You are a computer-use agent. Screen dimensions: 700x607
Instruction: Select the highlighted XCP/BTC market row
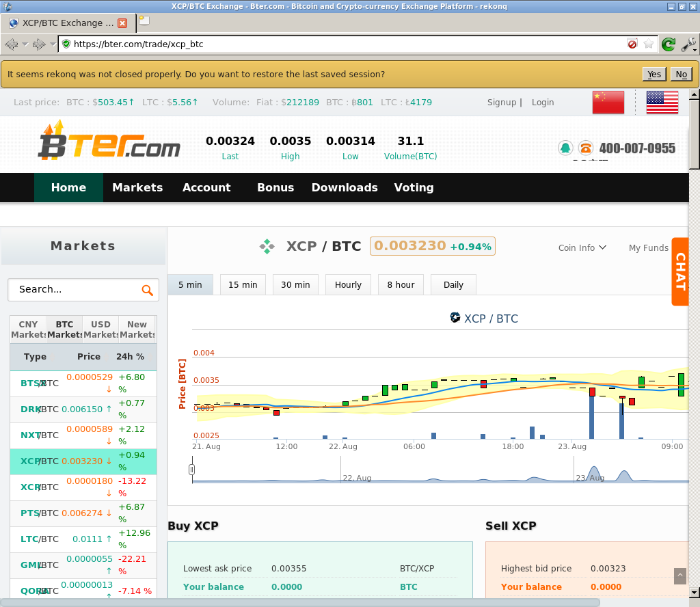(x=83, y=461)
